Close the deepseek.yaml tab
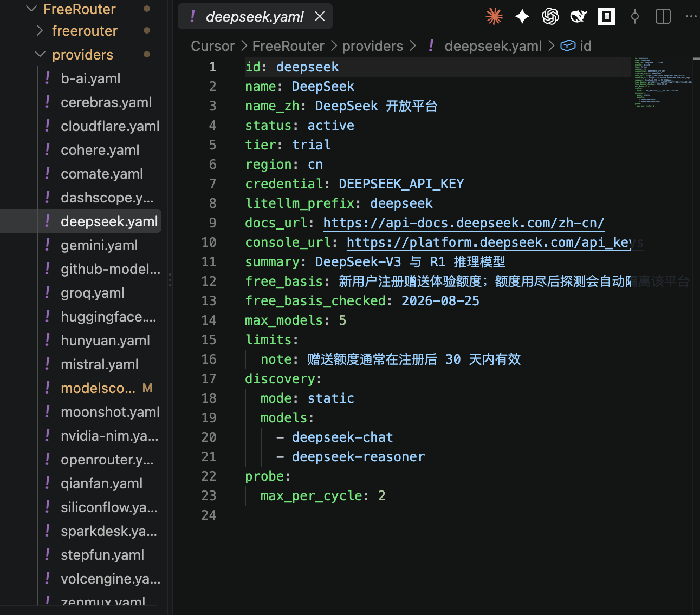This screenshot has height=615, width=700. (x=320, y=17)
